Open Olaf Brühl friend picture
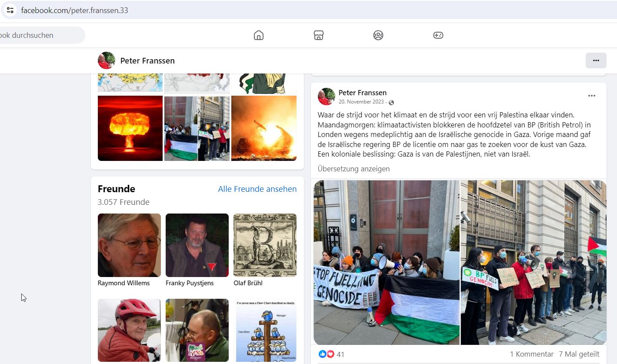This screenshot has width=617, height=364. pyautogui.click(x=265, y=245)
